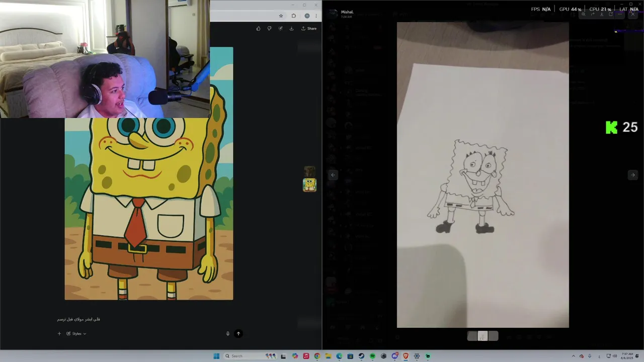
Task: Open Steam from the taskbar
Action: click(x=361, y=356)
